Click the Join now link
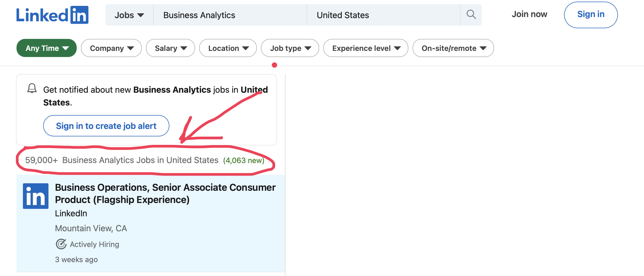The width and height of the screenshot is (644, 276). pos(529,14)
